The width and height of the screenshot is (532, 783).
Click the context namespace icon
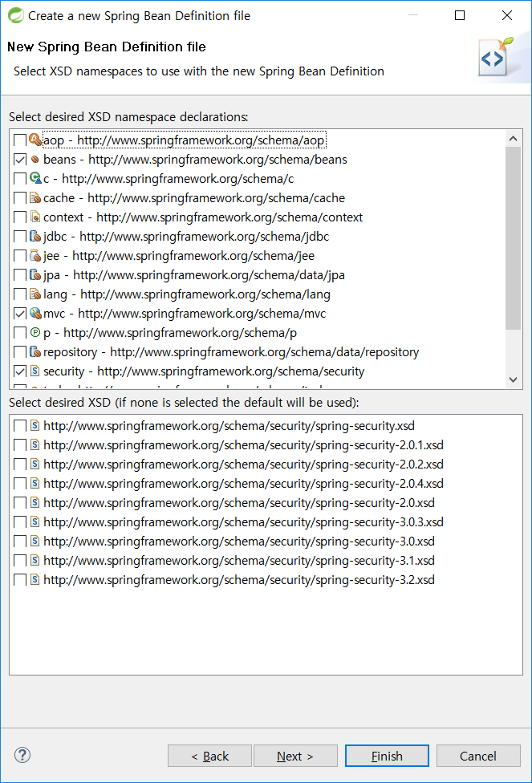(35, 217)
